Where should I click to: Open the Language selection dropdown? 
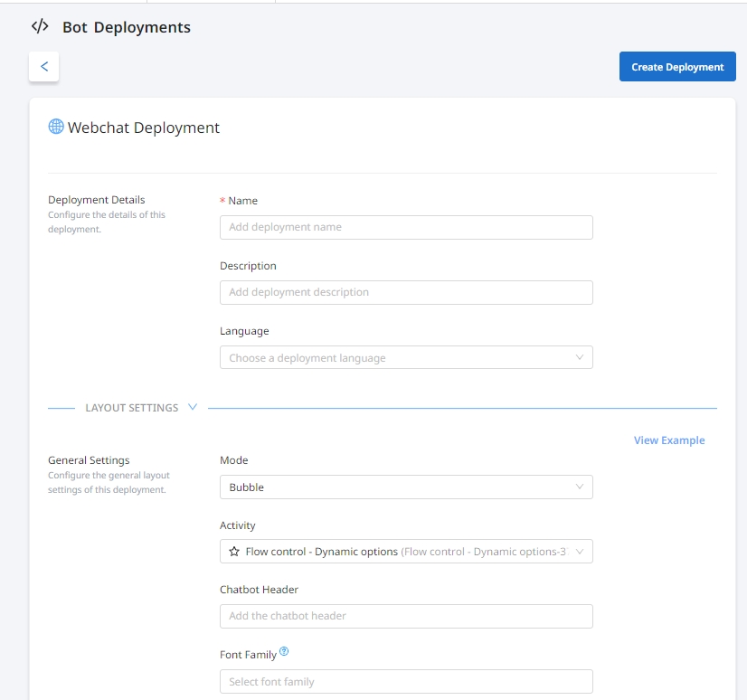pos(398,358)
